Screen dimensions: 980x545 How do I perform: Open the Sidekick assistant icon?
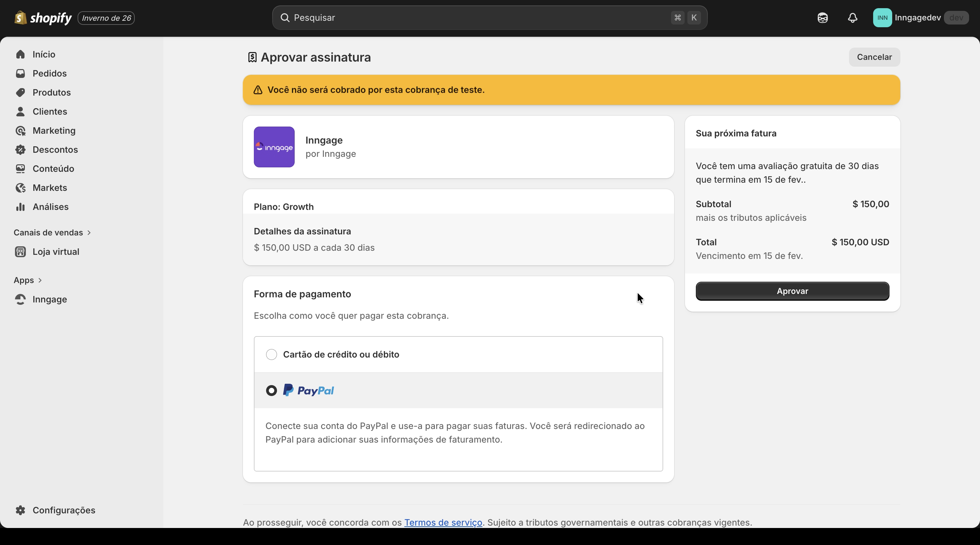822,18
